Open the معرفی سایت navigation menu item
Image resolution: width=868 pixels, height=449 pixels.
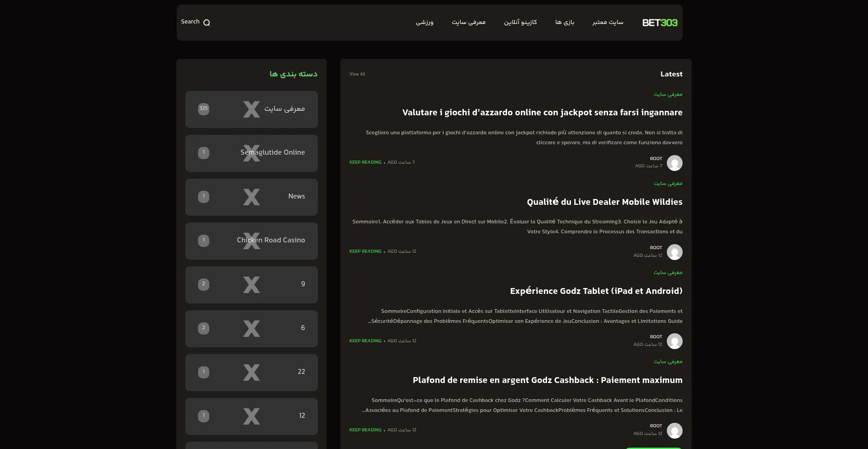coord(469,22)
